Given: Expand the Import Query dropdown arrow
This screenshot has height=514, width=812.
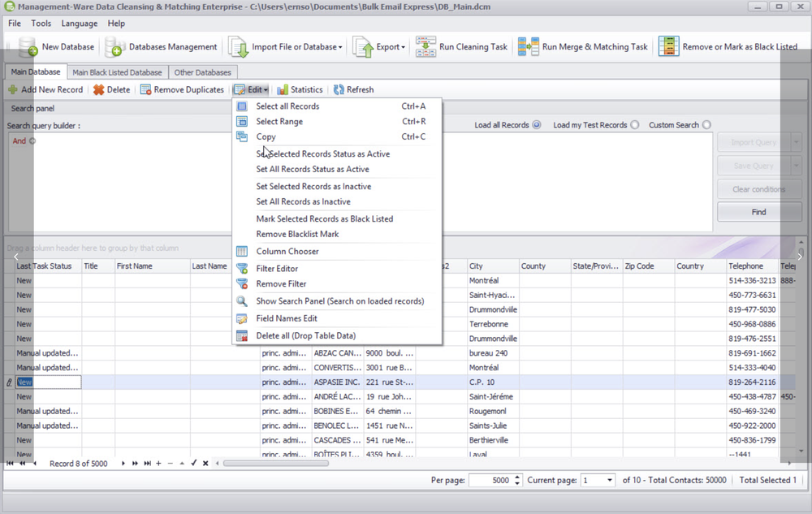Looking at the screenshot, I should pyautogui.click(x=796, y=142).
